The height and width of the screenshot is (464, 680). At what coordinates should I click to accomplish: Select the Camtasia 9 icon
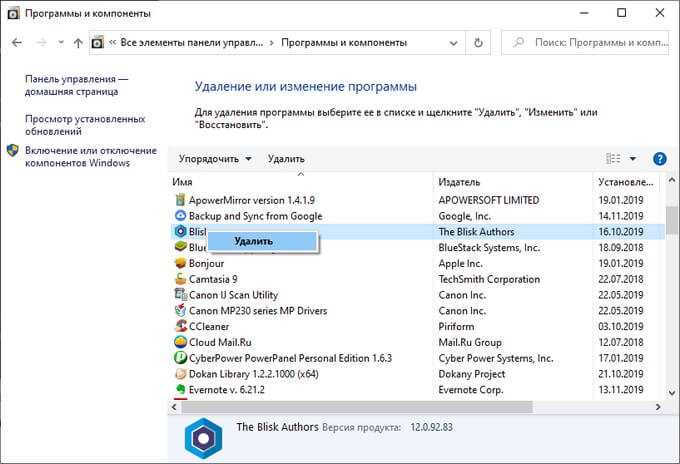pyautogui.click(x=180, y=279)
